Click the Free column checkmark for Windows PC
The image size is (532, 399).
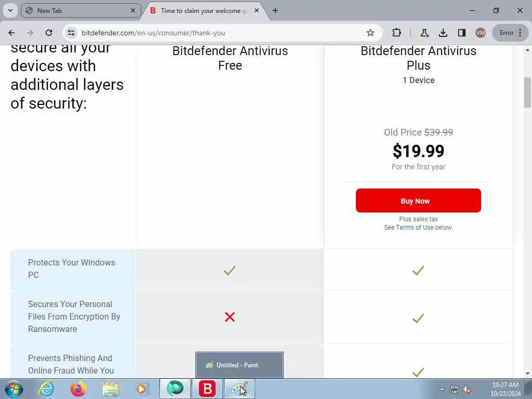230,270
